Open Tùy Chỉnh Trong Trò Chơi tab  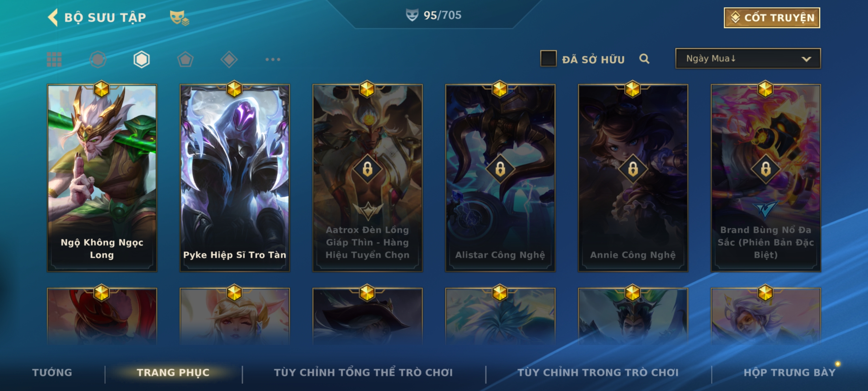pos(598,373)
